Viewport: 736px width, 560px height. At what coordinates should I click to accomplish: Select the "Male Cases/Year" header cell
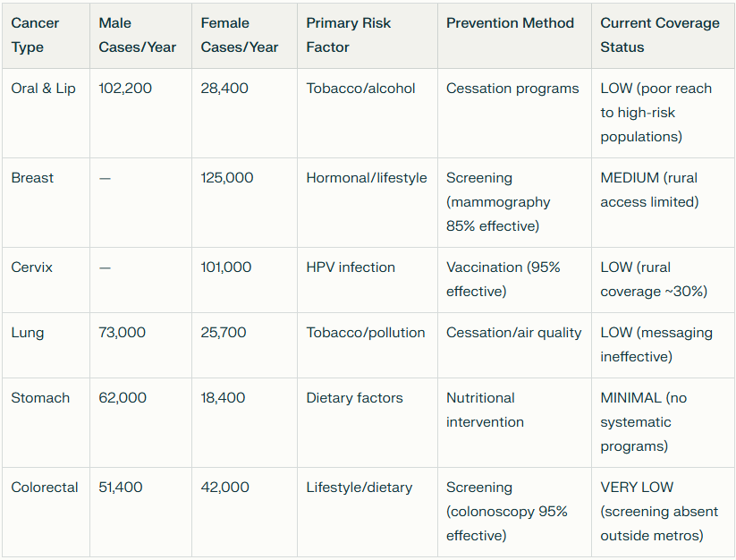(138, 35)
